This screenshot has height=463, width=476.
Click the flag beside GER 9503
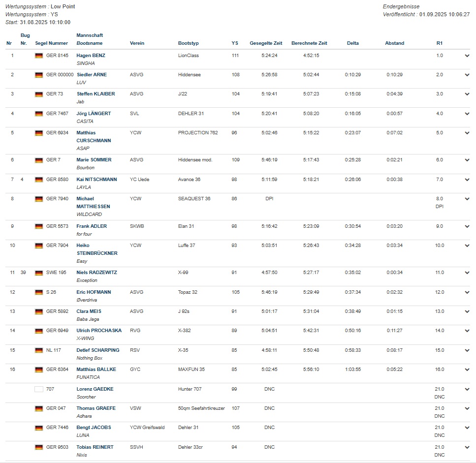(39, 447)
